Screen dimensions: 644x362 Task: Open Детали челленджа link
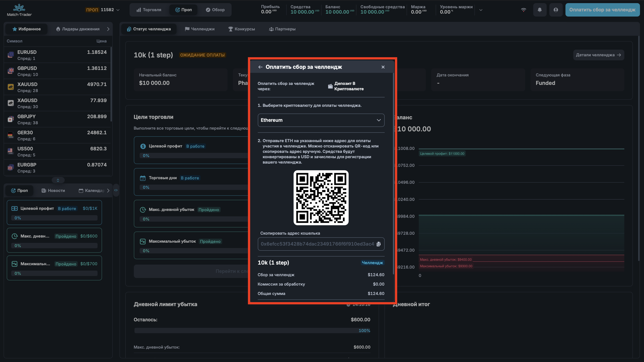click(x=598, y=55)
